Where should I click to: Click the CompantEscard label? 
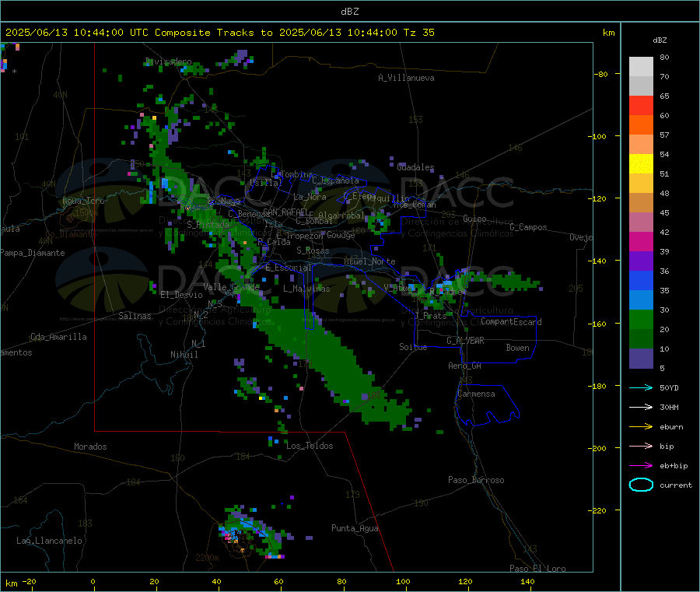click(x=511, y=321)
